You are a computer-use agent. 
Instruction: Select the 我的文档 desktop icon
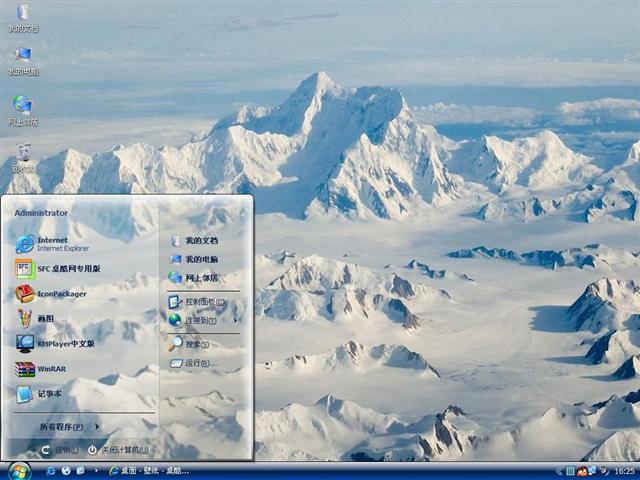[x=23, y=18]
